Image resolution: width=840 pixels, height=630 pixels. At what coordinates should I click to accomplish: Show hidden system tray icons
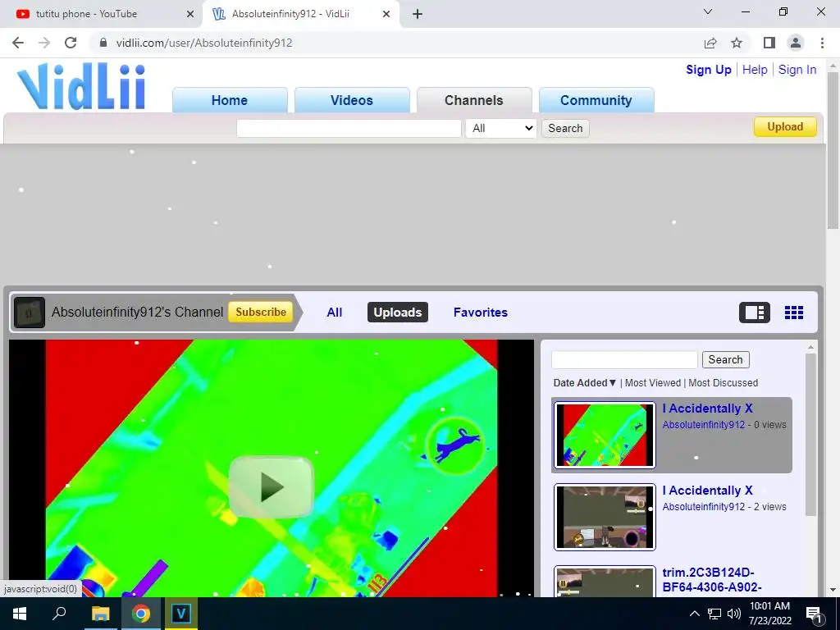[694, 614]
